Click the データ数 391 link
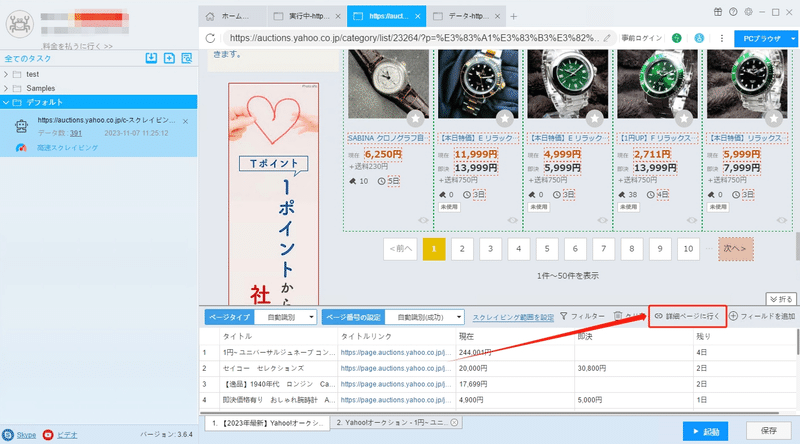This screenshot has height=444, width=800. (x=76, y=133)
